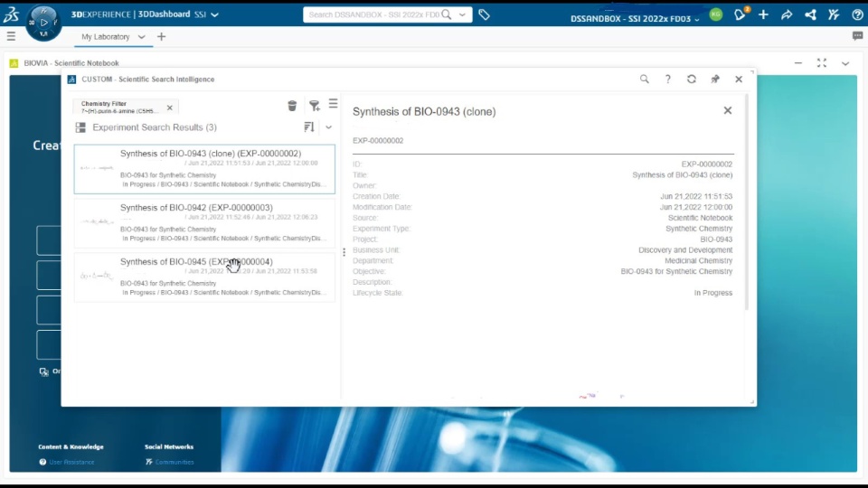Select Synthesis of BIO-0943 (clone) result
Image resolution: width=868 pixels, height=488 pixels.
click(204, 169)
